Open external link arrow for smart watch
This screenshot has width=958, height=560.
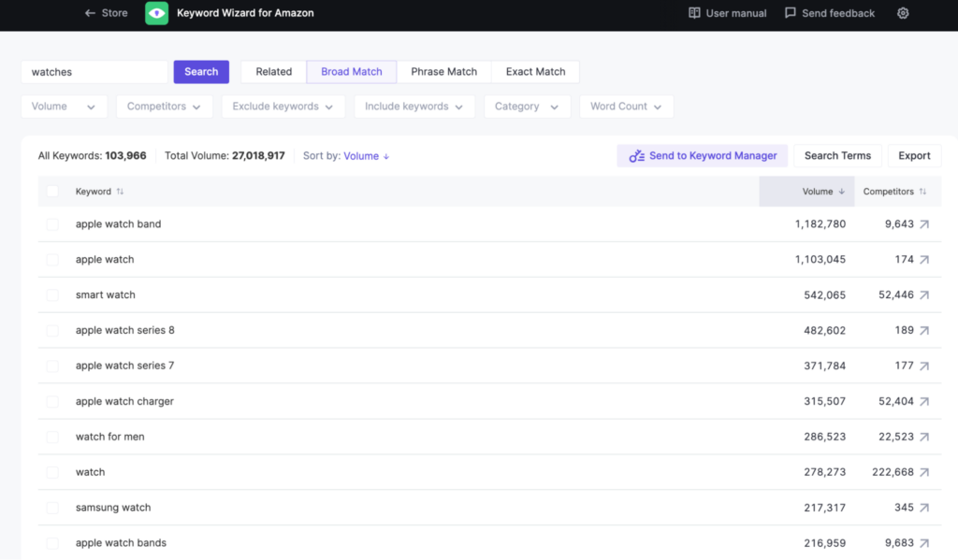[924, 295]
